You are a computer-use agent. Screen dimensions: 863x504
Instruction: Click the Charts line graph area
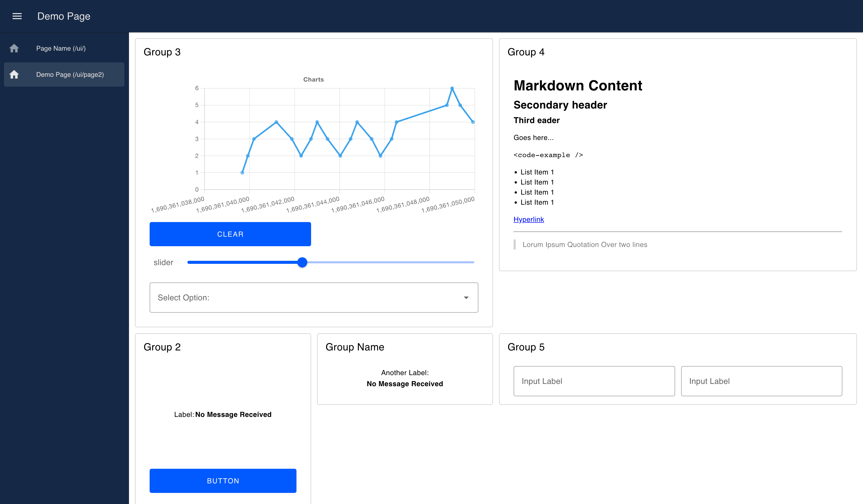[337, 138]
